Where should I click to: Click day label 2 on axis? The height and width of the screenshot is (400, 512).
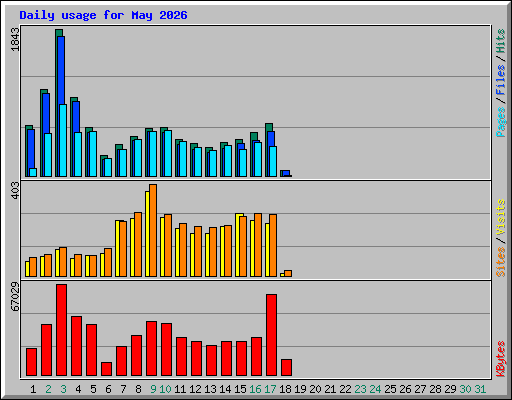48,389
